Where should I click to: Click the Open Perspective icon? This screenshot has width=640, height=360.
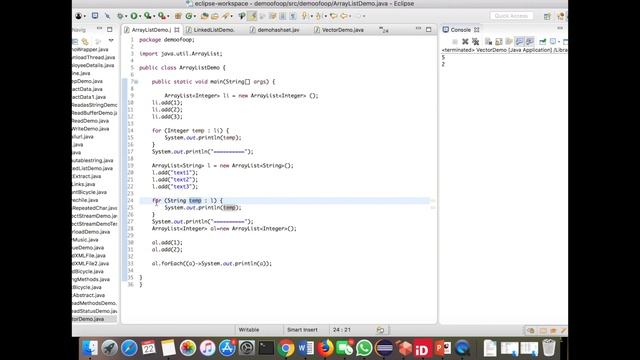point(547,16)
